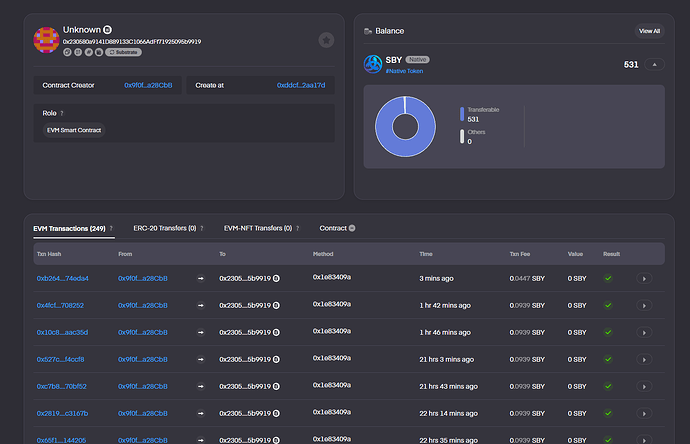Open the Contract tab
This screenshot has width=690, height=444.
333,229
